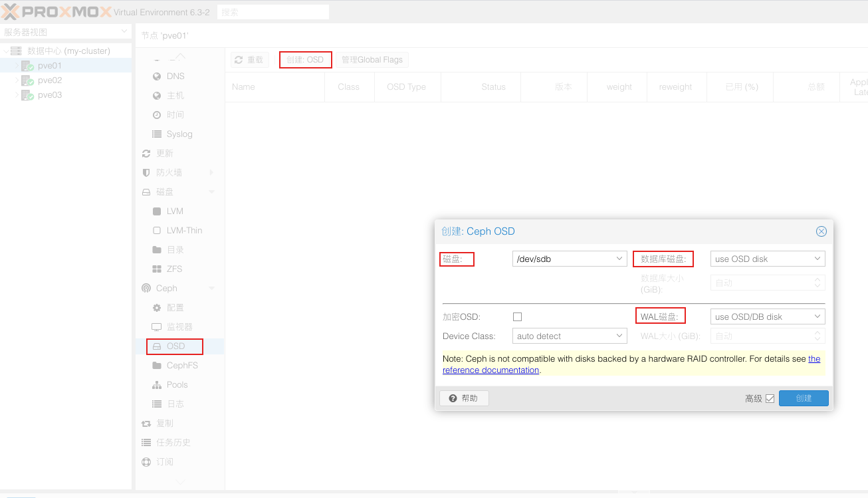This screenshot has width=868, height=498.
Task: Click the 监视器 monitor icon
Action: click(x=157, y=327)
